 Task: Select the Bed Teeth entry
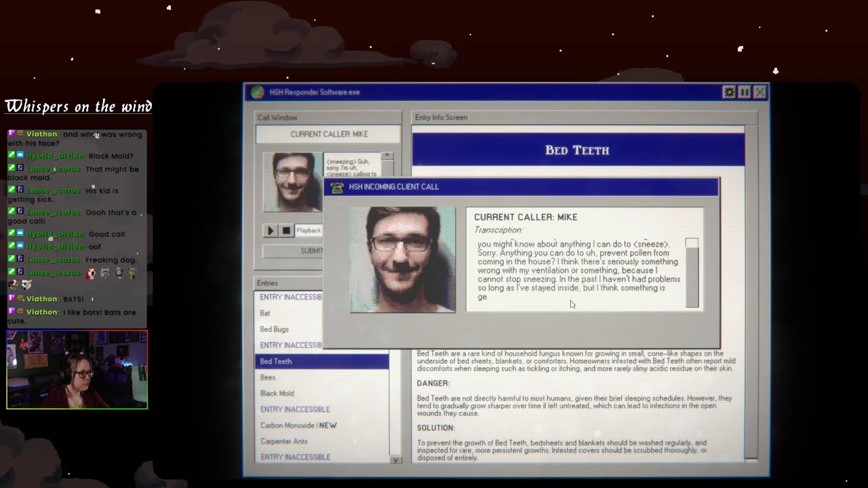coord(322,361)
